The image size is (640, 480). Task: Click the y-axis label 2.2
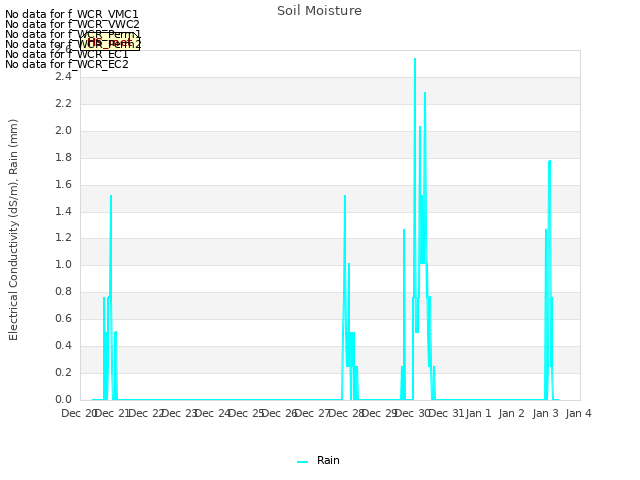[63, 104]
